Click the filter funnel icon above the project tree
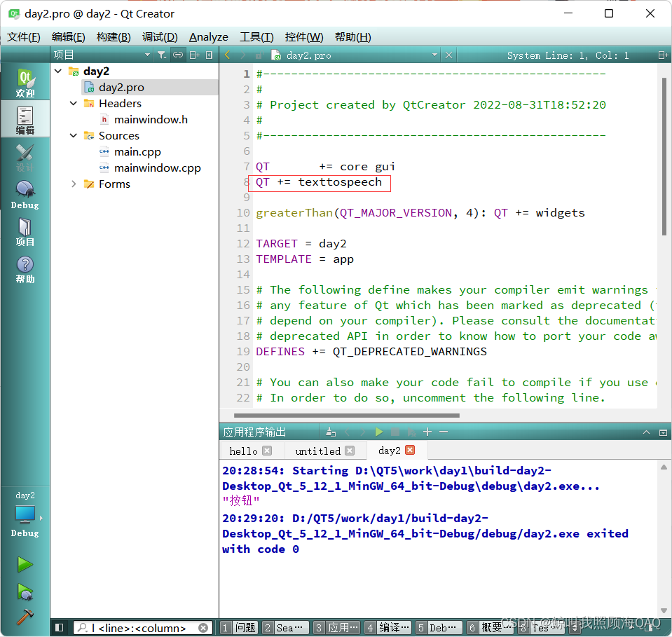The width and height of the screenshot is (672, 637). pos(162,54)
